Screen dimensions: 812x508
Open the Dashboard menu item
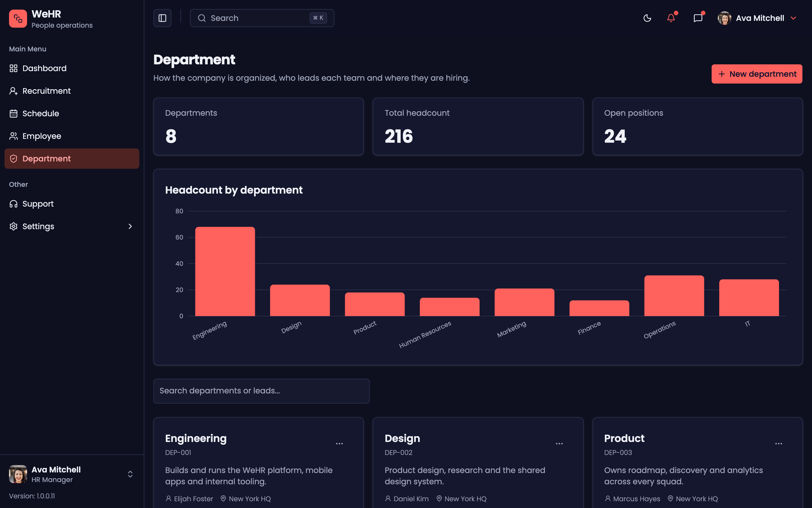[72, 69]
